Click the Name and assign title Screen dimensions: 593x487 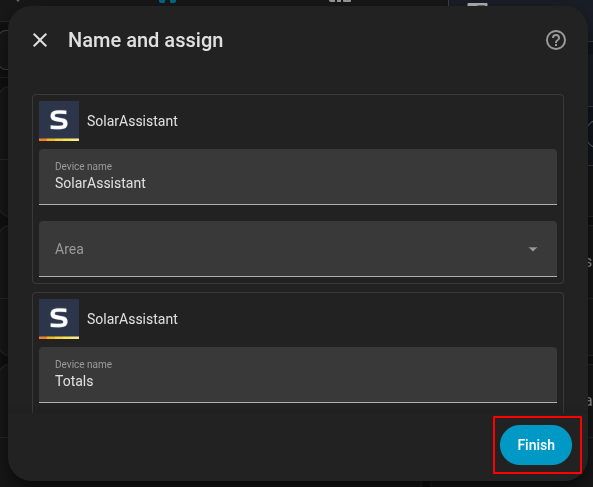point(146,40)
